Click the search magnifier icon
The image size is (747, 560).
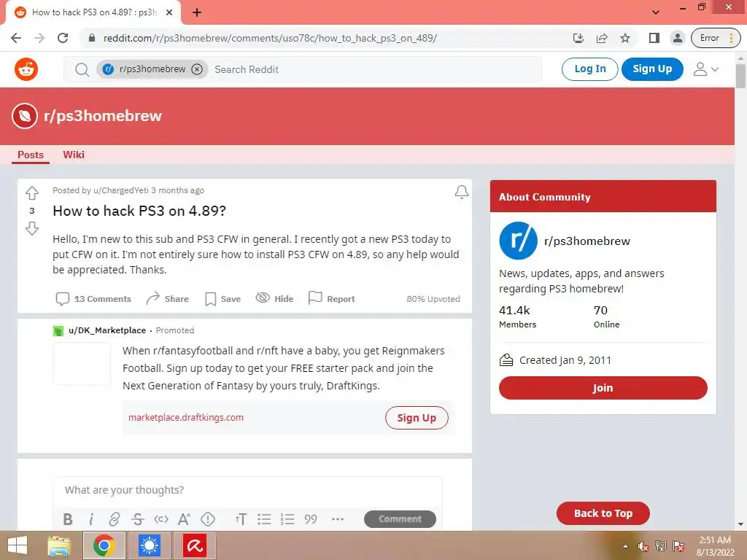point(82,69)
